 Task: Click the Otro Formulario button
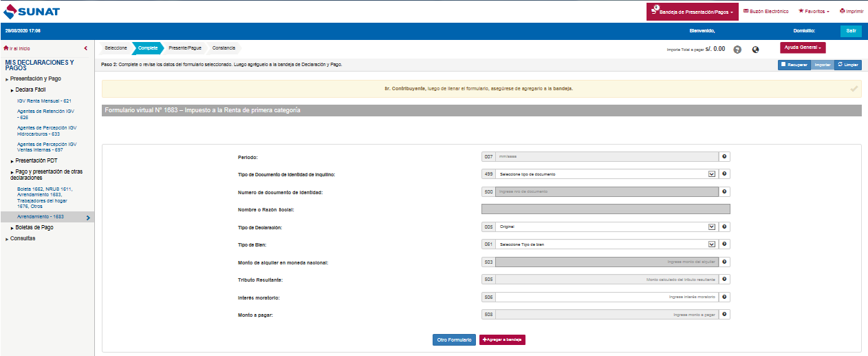[x=454, y=340]
